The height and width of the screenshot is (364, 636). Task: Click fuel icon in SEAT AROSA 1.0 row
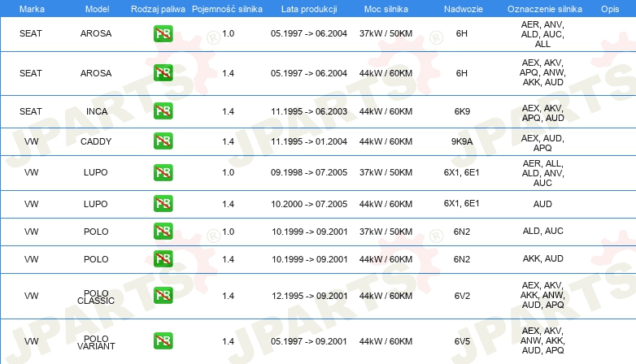(163, 33)
